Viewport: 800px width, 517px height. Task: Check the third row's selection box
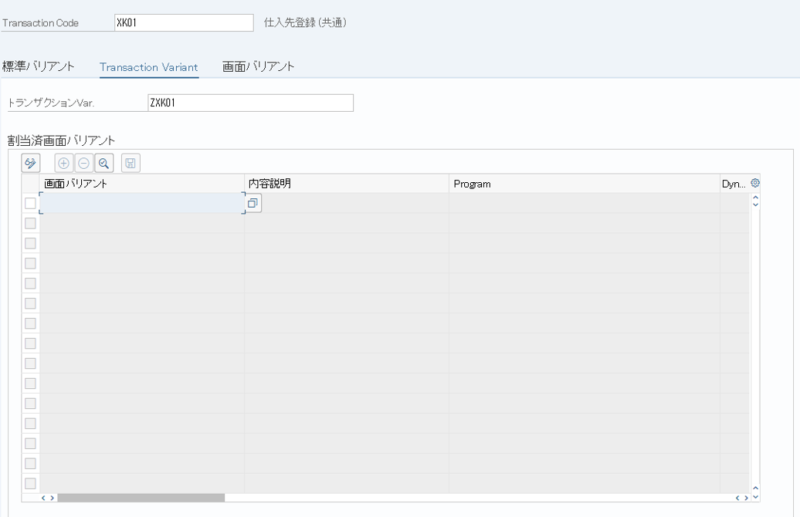click(30, 243)
